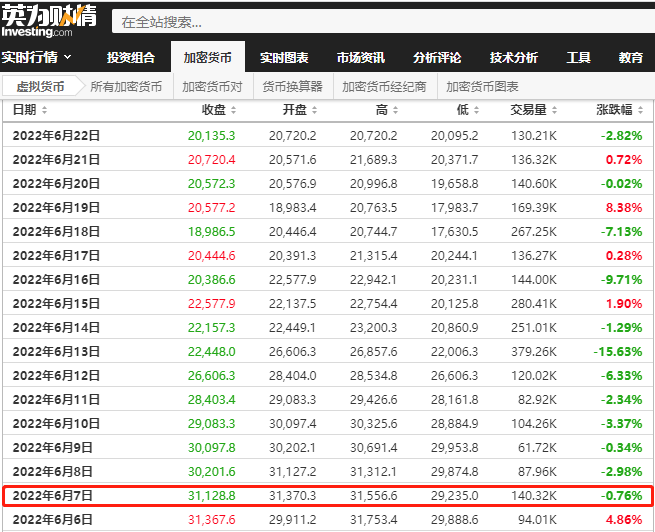
Task: Select the 虚拟货币 sub-tab
Action: [x=40, y=86]
